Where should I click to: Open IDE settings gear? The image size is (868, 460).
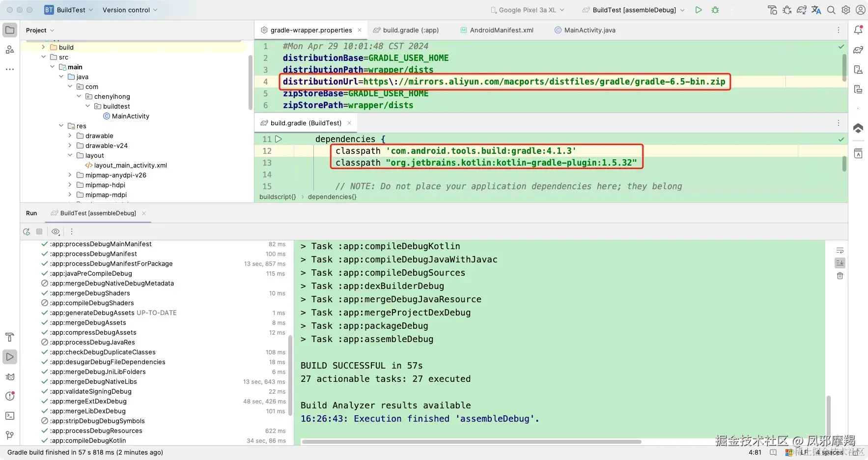point(846,10)
